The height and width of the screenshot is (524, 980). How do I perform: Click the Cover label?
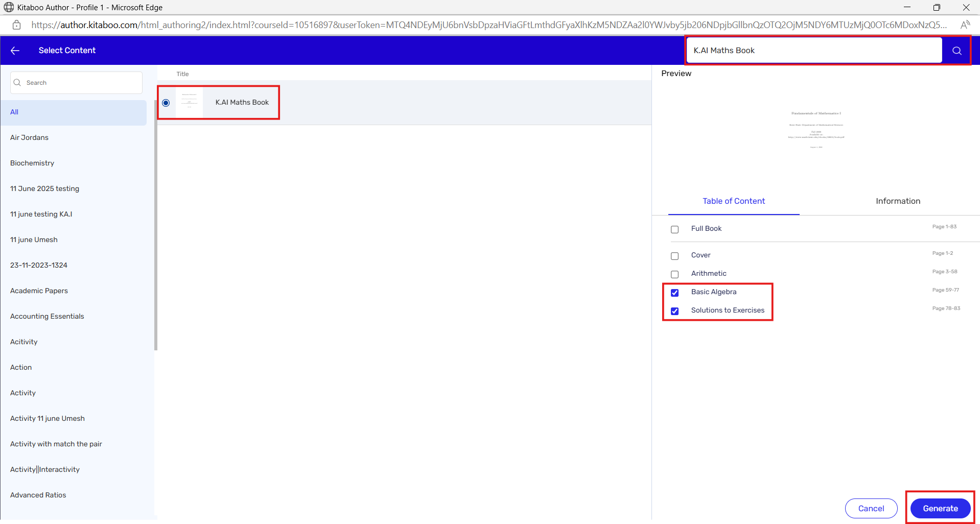pos(701,255)
